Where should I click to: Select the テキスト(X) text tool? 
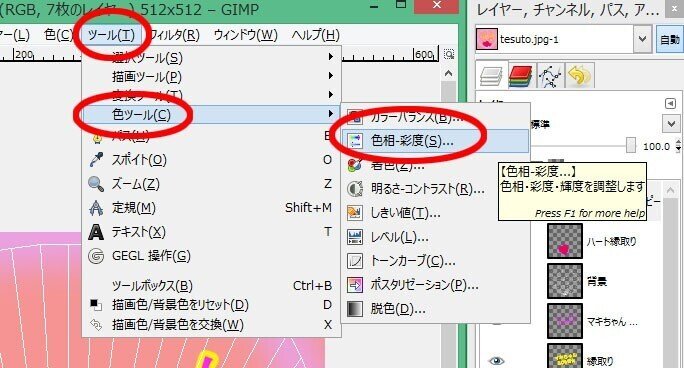(211, 232)
